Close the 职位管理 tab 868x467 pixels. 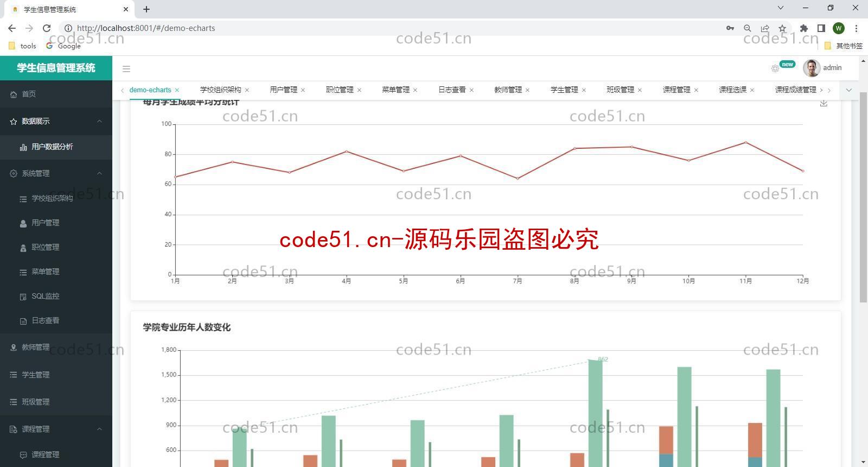[x=359, y=90]
